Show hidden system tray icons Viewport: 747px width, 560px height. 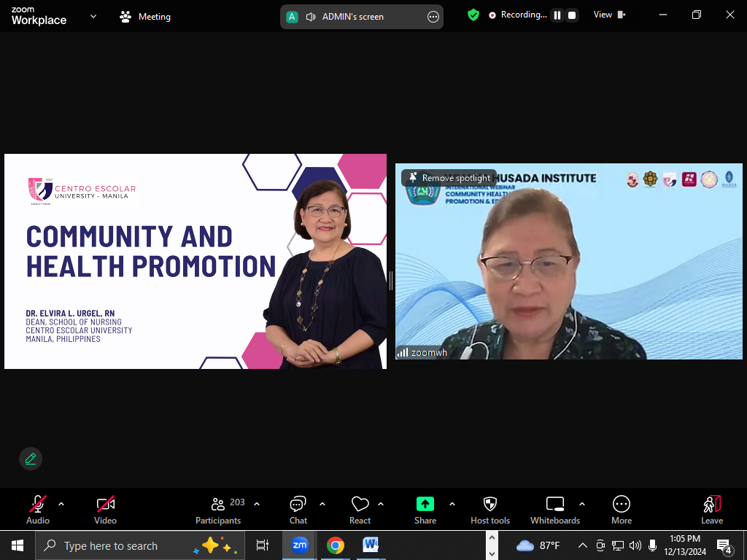[x=583, y=545]
